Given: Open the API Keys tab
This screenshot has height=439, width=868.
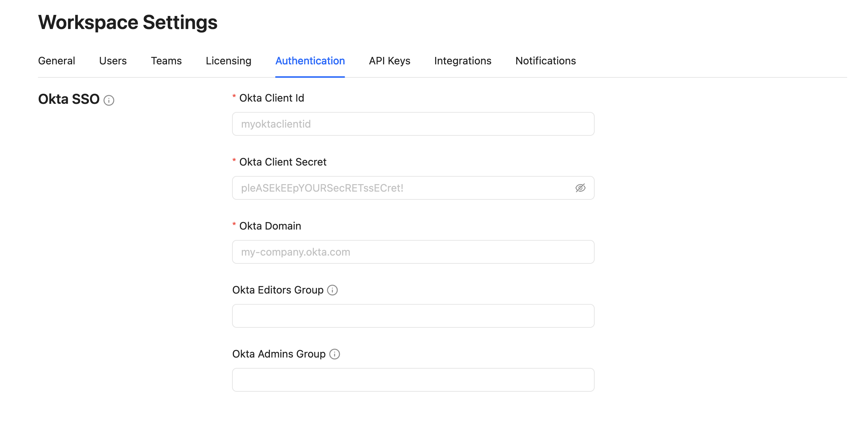Looking at the screenshot, I should point(389,61).
